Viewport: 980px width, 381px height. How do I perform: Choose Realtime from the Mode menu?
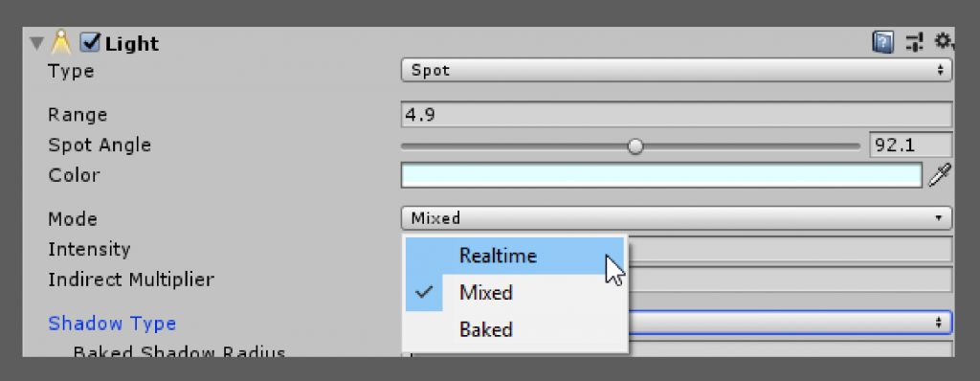pyautogui.click(x=515, y=256)
